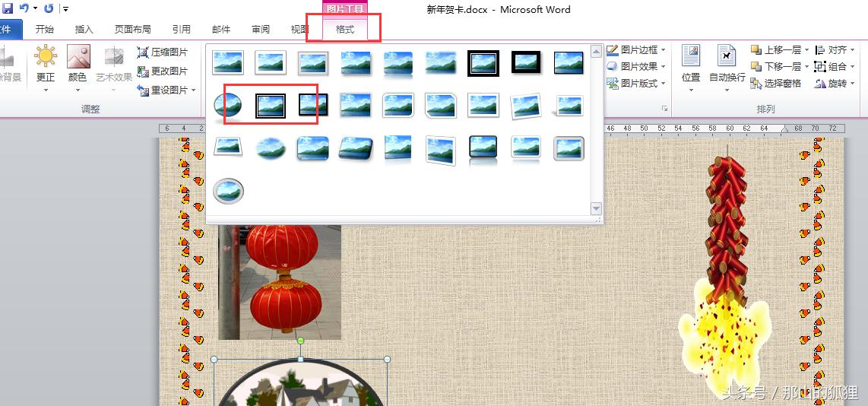The height and width of the screenshot is (406, 868).
Task: Open the 位置 position icon
Action: tap(691, 56)
